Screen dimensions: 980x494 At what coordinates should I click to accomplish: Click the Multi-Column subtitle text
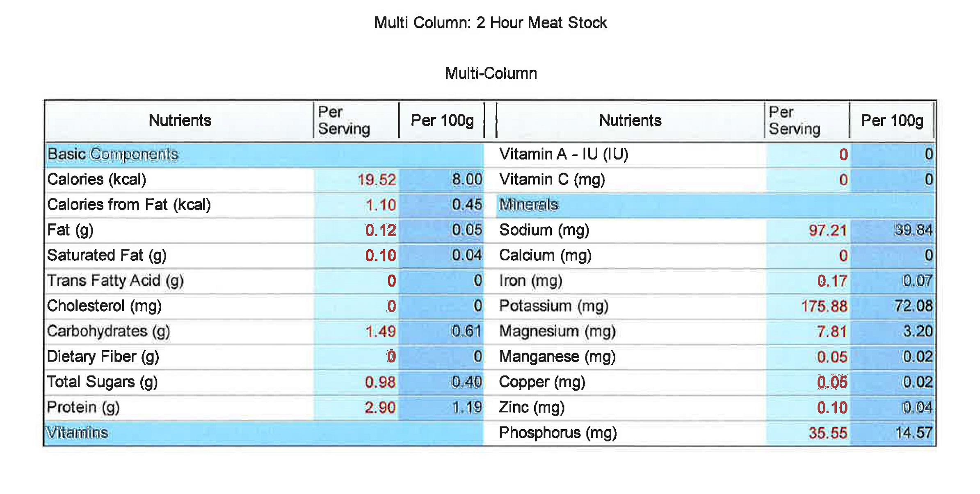click(491, 73)
